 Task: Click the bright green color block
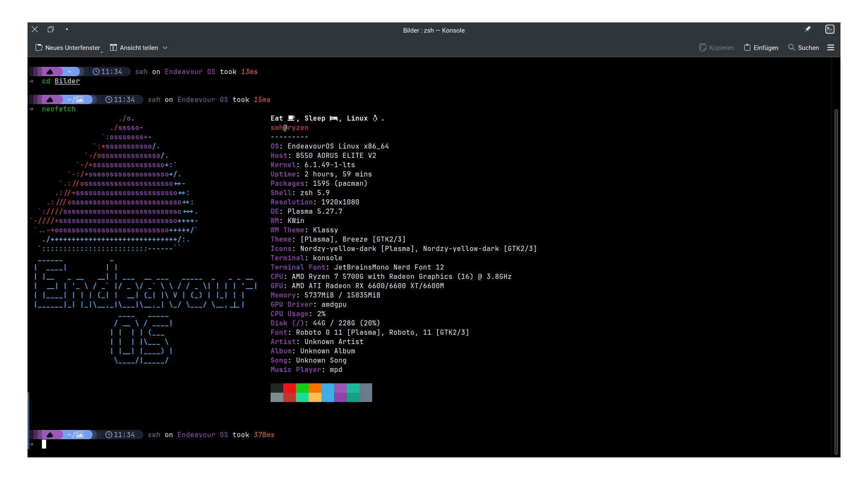tap(302, 388)
